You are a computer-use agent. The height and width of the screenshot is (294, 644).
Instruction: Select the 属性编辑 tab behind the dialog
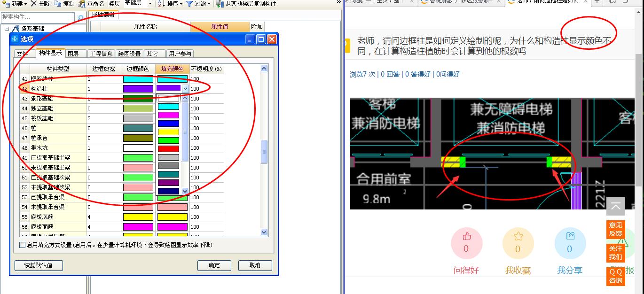(103, 15)
